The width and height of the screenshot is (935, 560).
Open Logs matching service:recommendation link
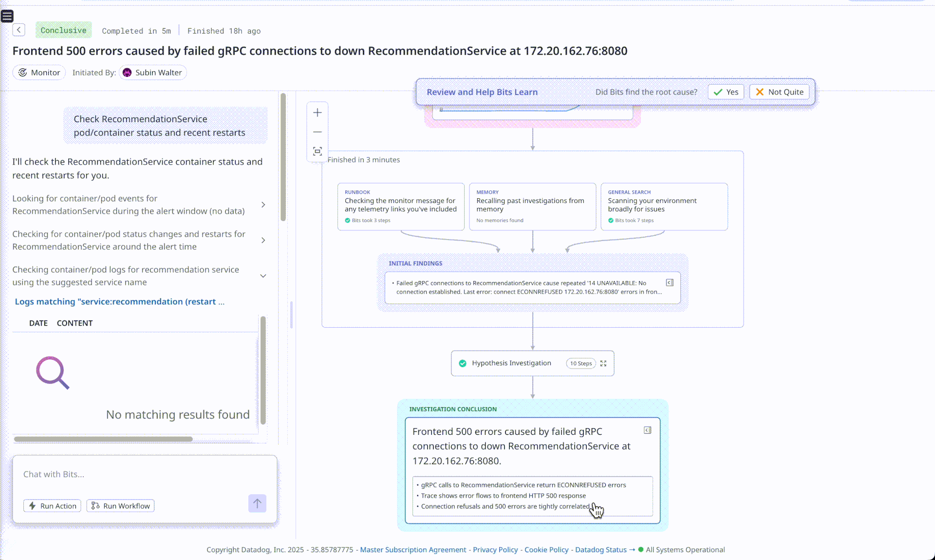(x=119, y=302)
